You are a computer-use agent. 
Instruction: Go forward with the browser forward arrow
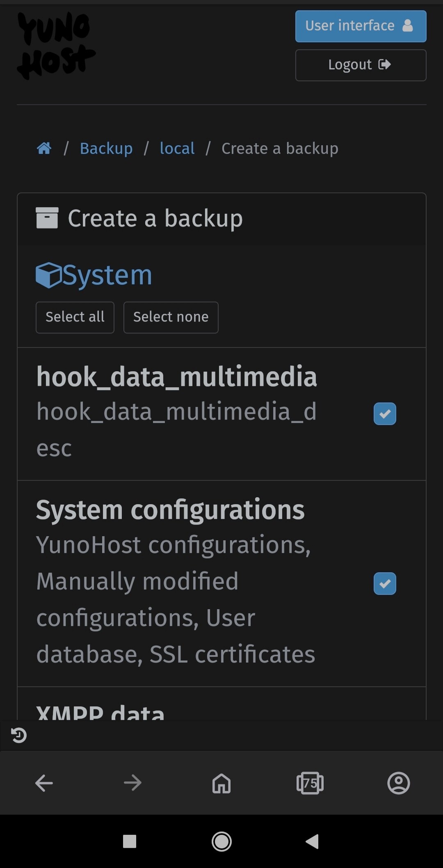coord(132,783)
